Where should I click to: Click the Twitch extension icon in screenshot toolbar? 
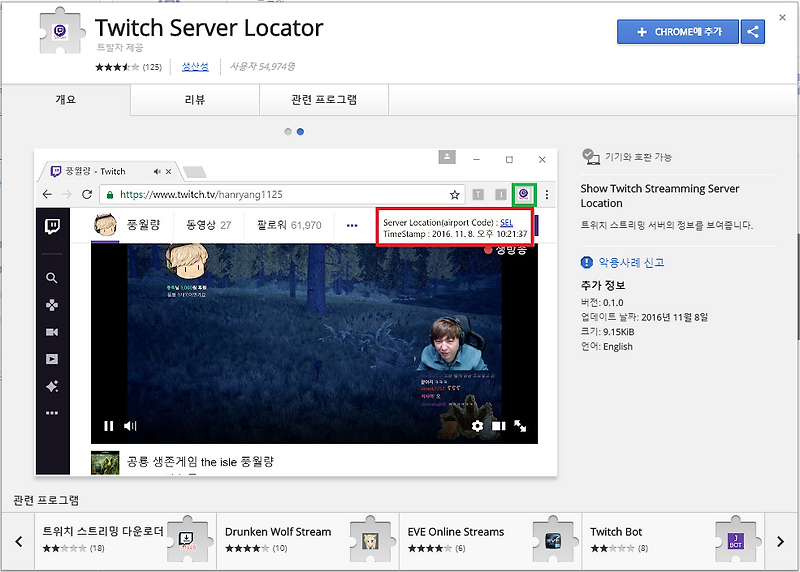[x=523, y=194]
